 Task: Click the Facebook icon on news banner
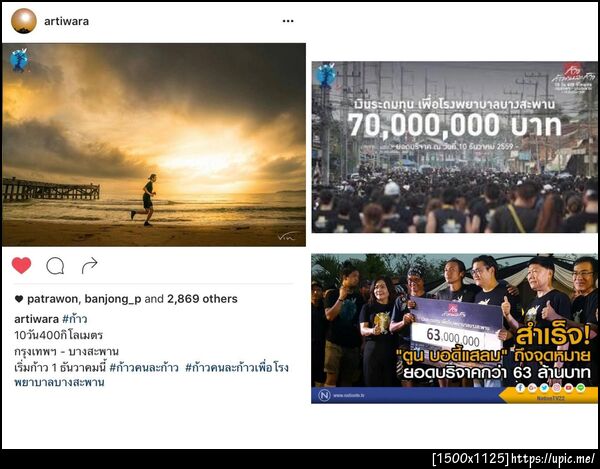[520, 388]
